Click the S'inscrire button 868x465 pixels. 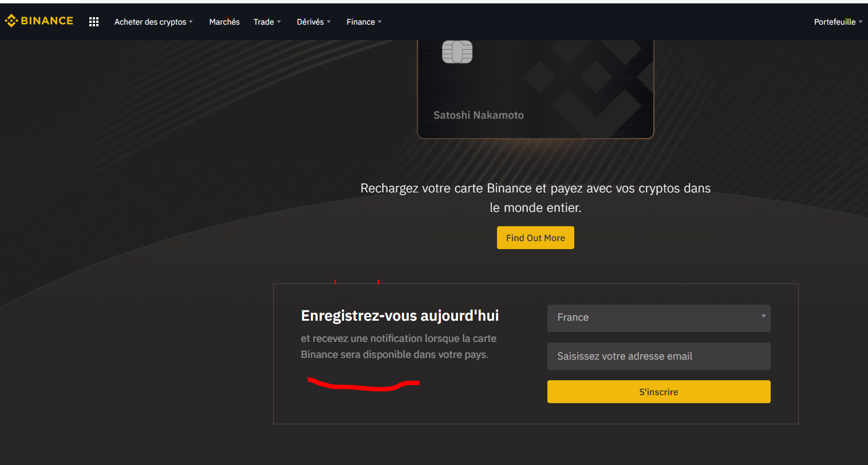pos(658,392)
